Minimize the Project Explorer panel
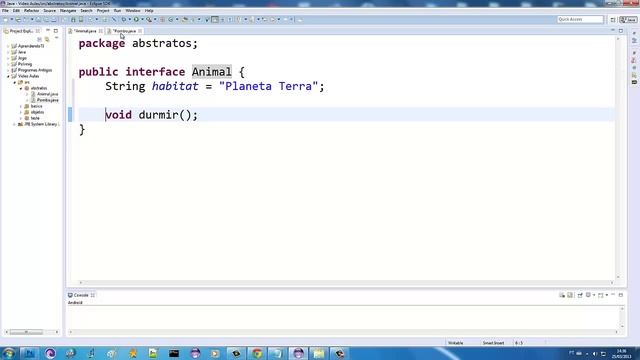Image resolution: width=640 pixels, height=360 pixels. coord(48,31)
